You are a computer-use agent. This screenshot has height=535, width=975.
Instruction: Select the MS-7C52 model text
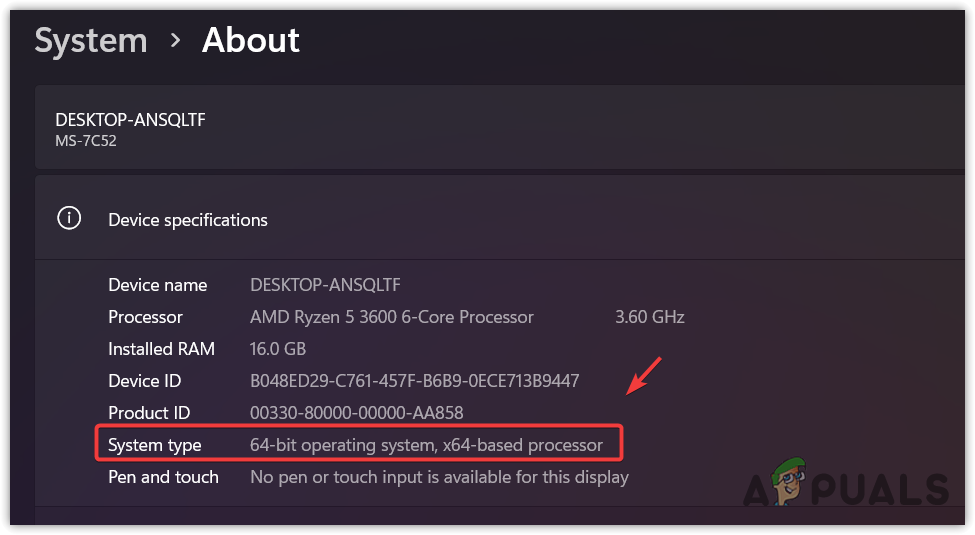click(86, 141)
